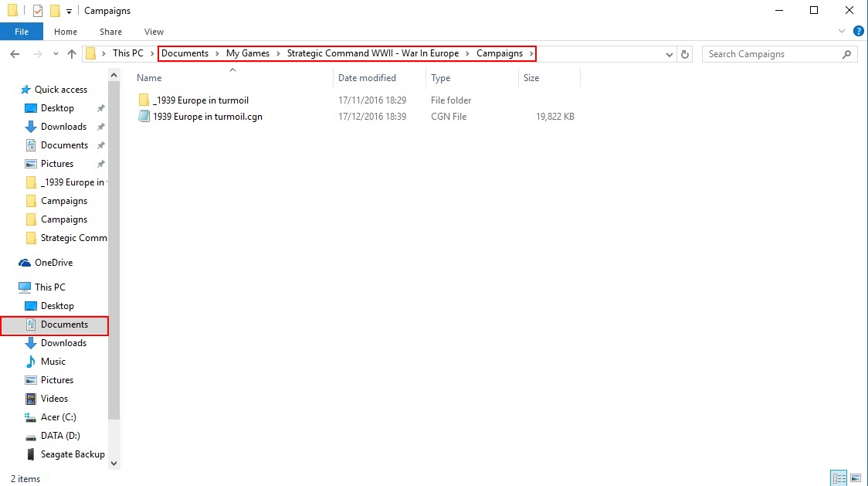This screenshot has width=868, height=486.
Task: Click Documents in the address breadcrumb
Action: coord(185,53)
